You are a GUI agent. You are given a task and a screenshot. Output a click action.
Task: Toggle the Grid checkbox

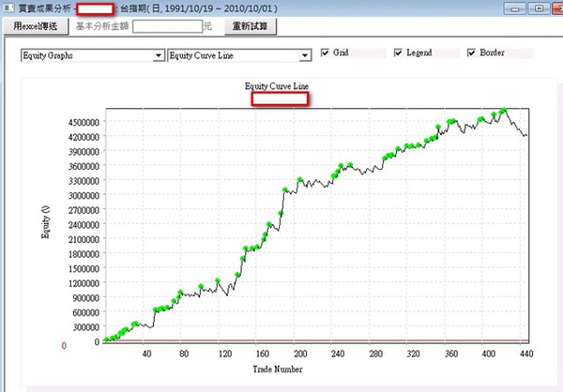(325, 53)
